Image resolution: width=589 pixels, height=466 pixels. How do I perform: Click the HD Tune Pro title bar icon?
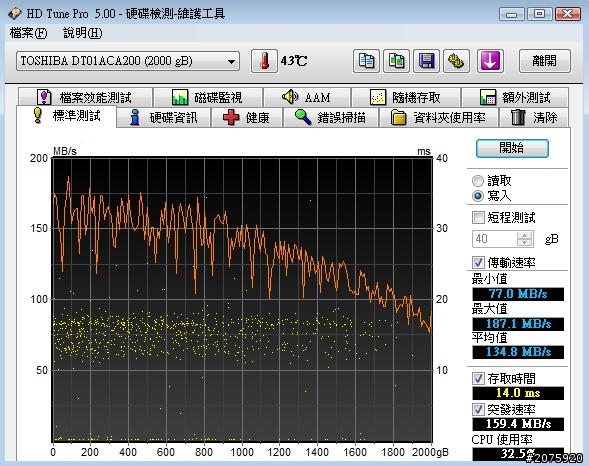point(15,14)
